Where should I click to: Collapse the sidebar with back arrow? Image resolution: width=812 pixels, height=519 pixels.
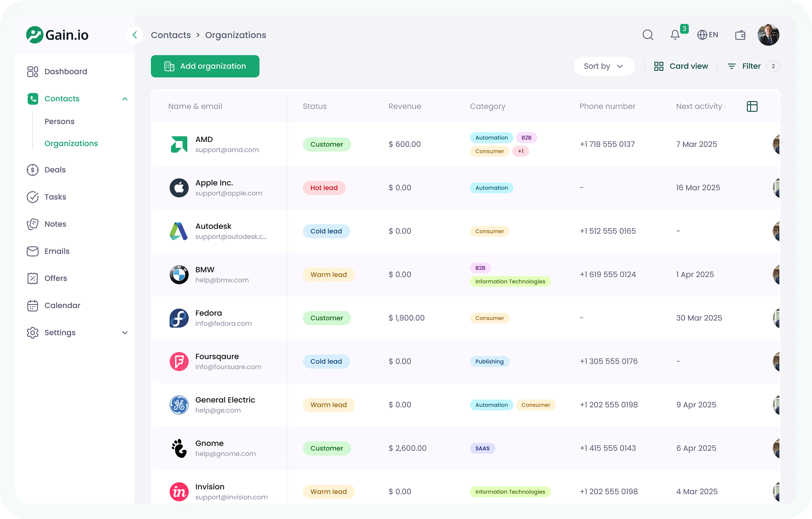[x=135, y=35]
